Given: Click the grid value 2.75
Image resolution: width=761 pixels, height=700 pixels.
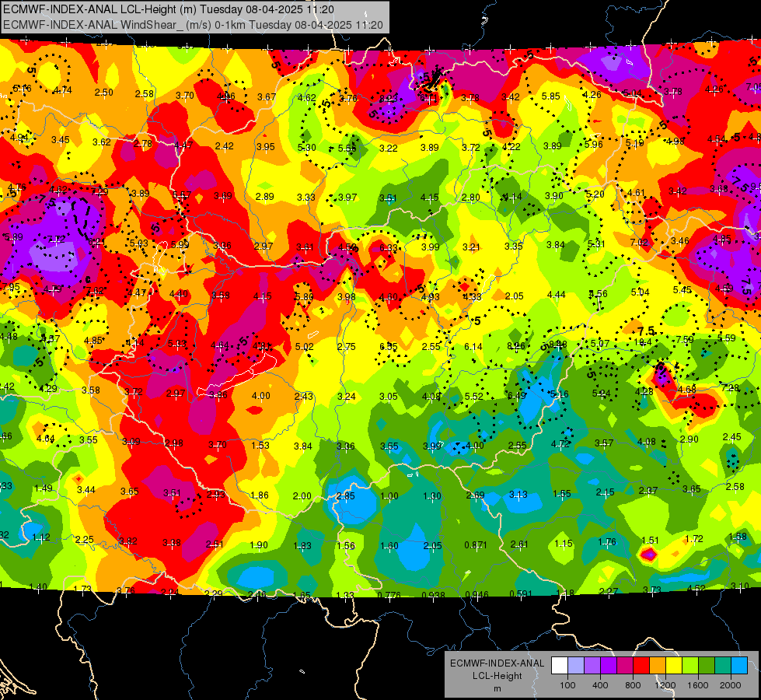Looking at the screenshot, I should click(347, 346).
